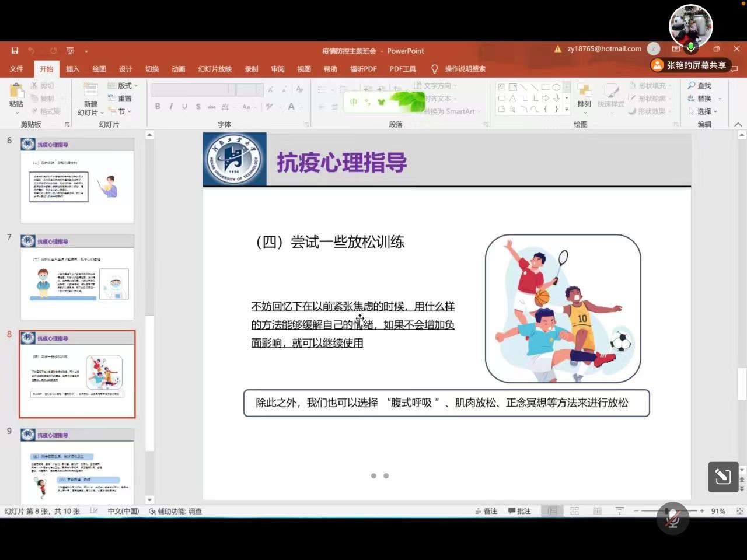The width and height of the screenshot is (747, 560).
Task: Switch to the 设计 tab
Action: point(125,69)
